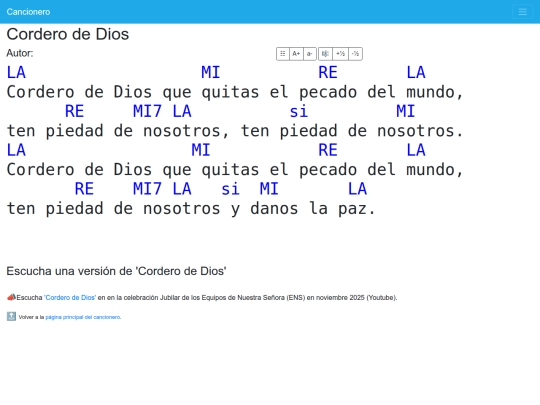Open the hamburger navigation menu

[522, 12]
